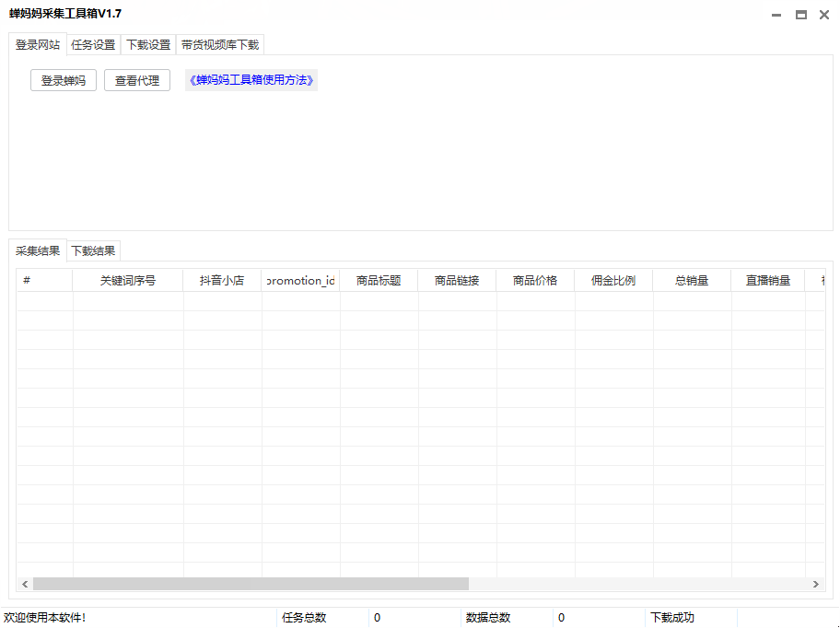Switch to the 任务设置 tab
Screen dimensions: 840x628
pos(93,44)
